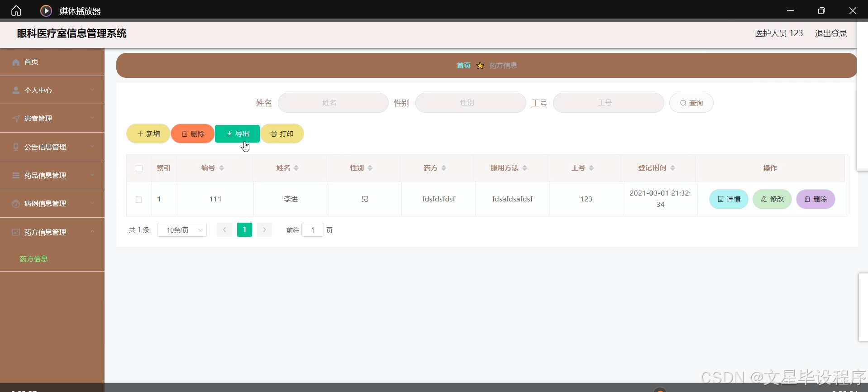The height and width of the screenshot is (392, 868).
Task: Go to next page arrow in pagination
Action: click(x=265, y=230)
